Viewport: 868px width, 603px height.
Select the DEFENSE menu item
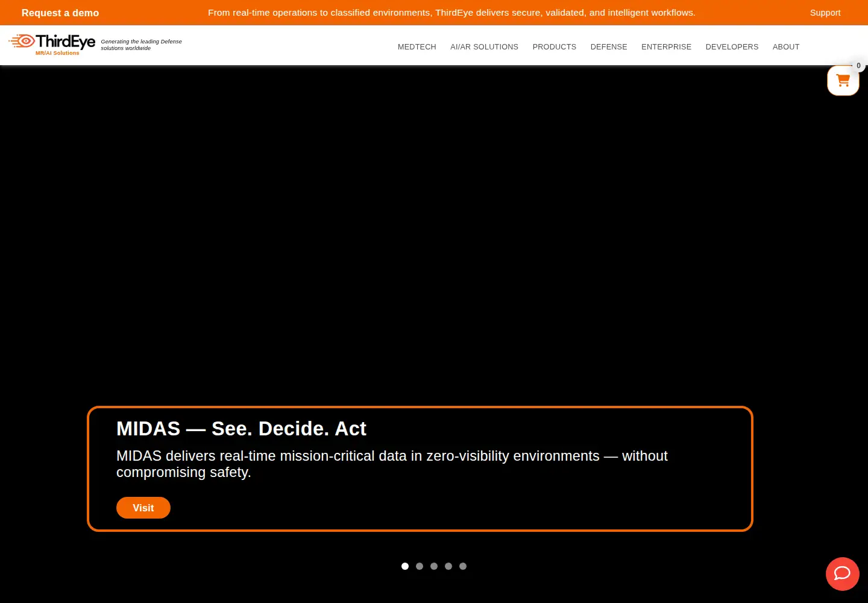click(609, 47)
